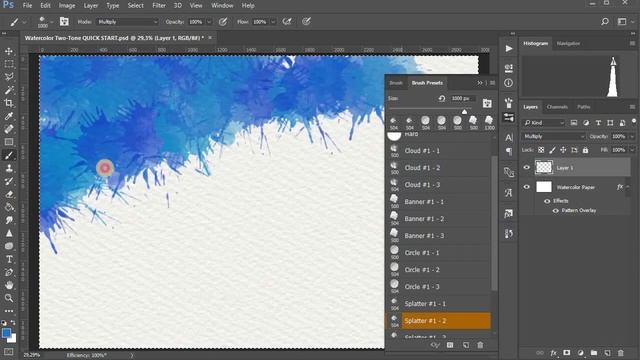Delete brush with trash icon in Brush Presets
The image size is (640, 360).
point(480,345)
